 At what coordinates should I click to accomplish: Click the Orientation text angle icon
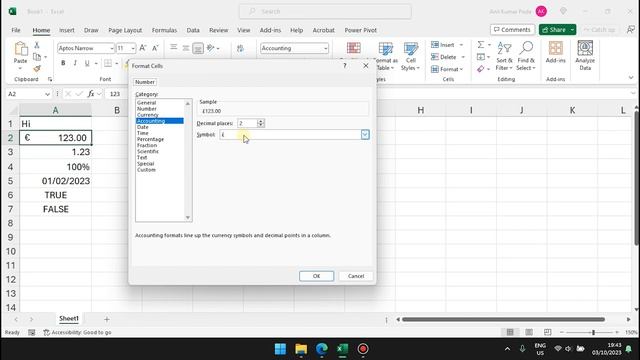pyautogui.click(x=211, y=48)
